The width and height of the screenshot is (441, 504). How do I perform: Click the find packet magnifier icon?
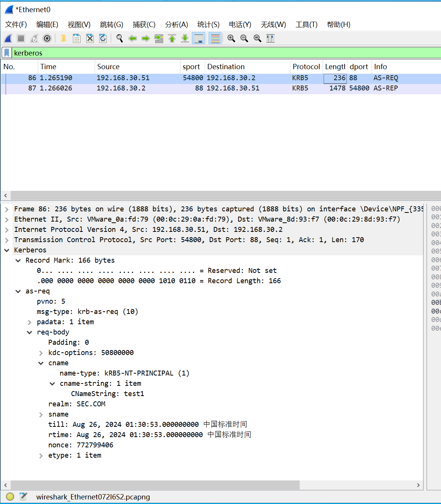[x=119, y=38]
